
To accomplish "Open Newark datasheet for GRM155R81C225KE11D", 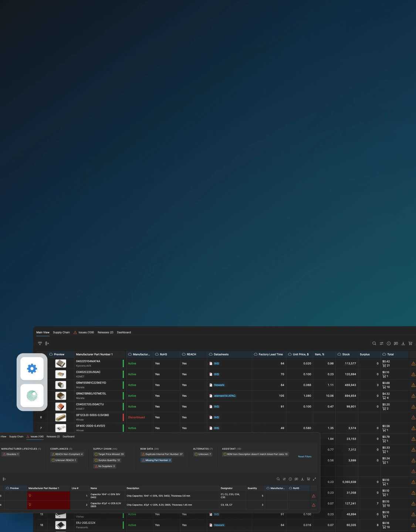I will pyautogui.click(x=219, y=385).
